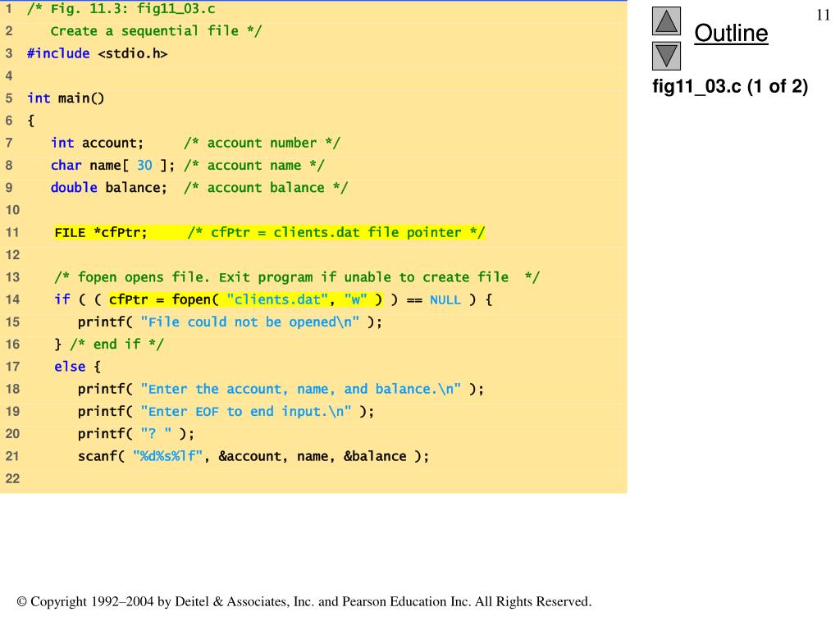Select the double balance; declaration

pyautogui.click(x=109, y=188)
